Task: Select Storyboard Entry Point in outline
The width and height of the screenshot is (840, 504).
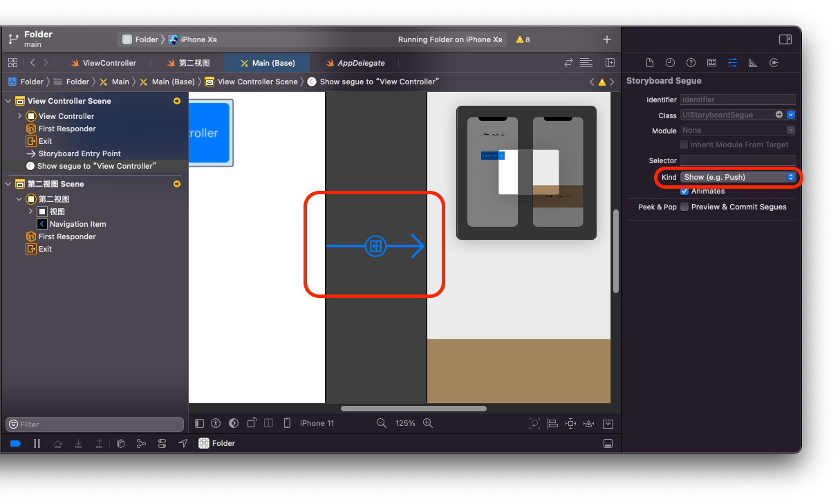Action: pyautogui.click(x=80, y=153)
